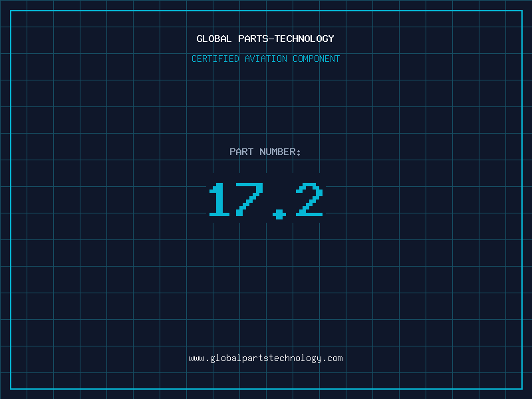Click the word NUMBER: in the label

tap(280, 152)
